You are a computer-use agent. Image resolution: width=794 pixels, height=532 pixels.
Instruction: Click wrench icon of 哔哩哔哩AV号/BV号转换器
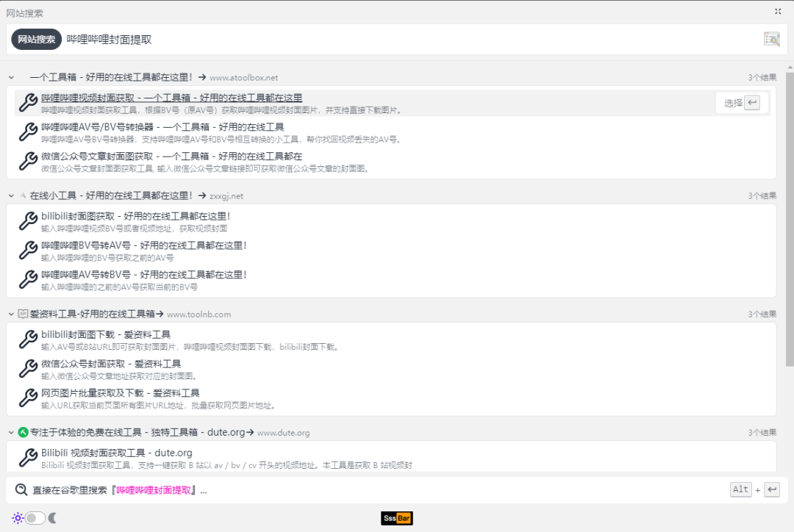click(x=28, y=132)
